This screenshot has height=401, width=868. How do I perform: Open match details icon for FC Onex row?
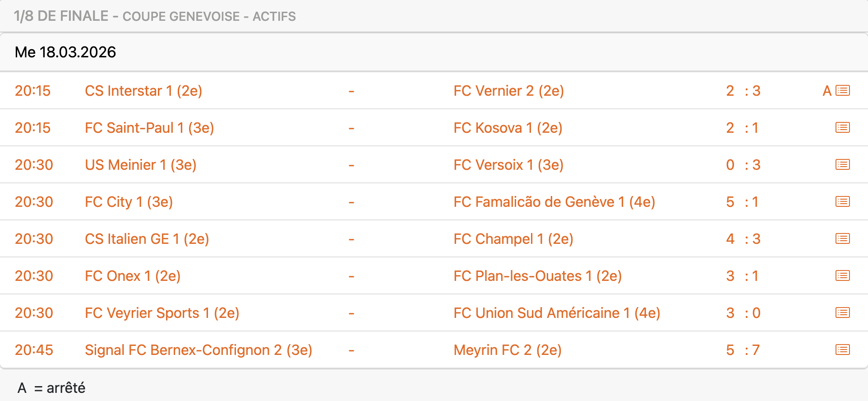tap(842, 276)
